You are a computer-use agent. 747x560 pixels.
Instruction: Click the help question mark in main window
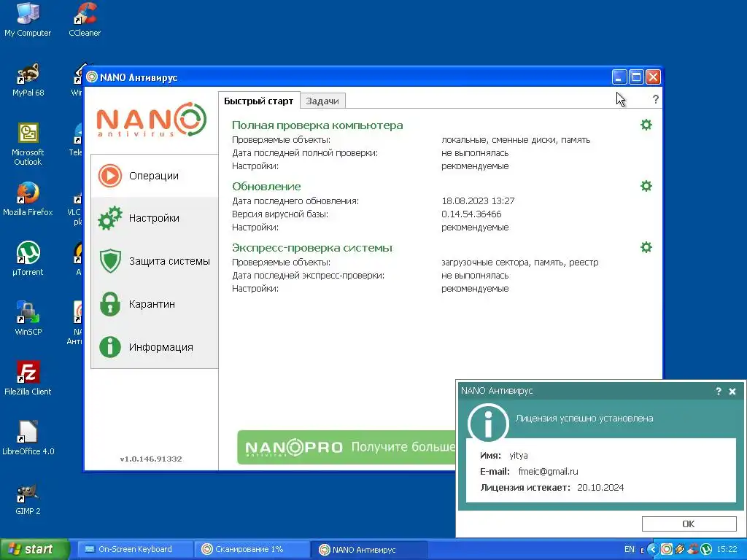click(656, 99)
